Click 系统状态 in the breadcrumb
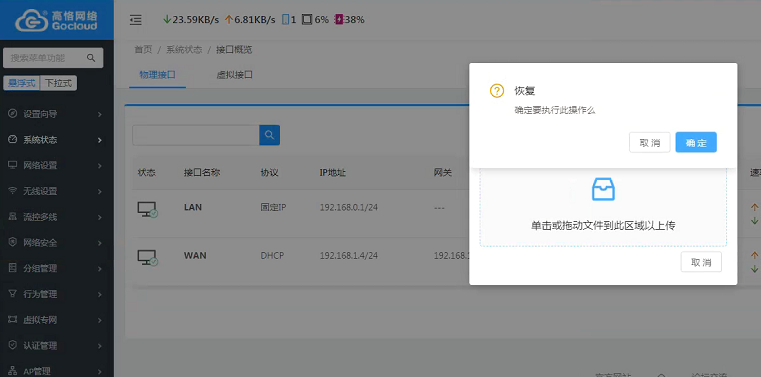 click(x=184, y=49)
